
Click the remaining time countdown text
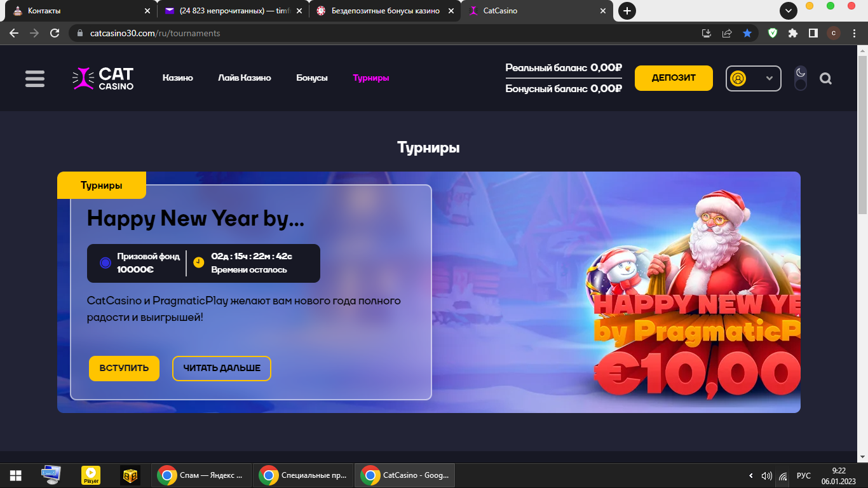point(252,257)
